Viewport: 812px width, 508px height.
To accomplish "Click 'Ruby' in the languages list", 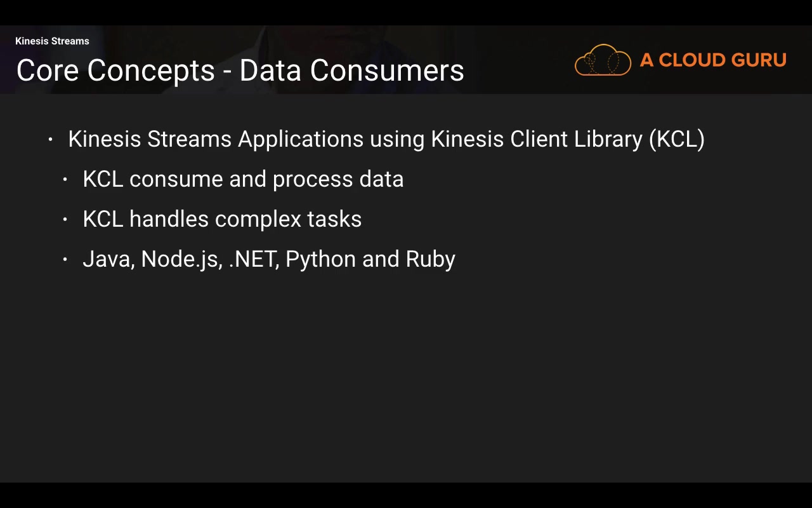I will click(431, 259).
